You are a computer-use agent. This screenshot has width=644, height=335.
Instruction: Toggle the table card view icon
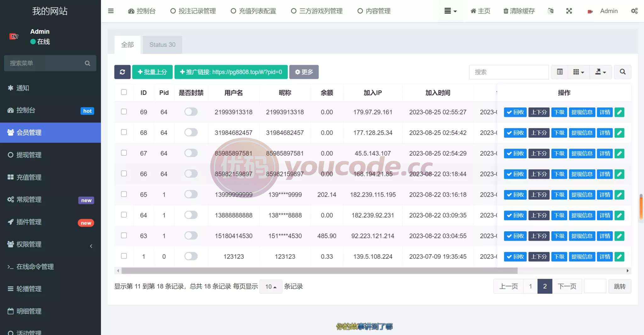[x=560, y=72]
